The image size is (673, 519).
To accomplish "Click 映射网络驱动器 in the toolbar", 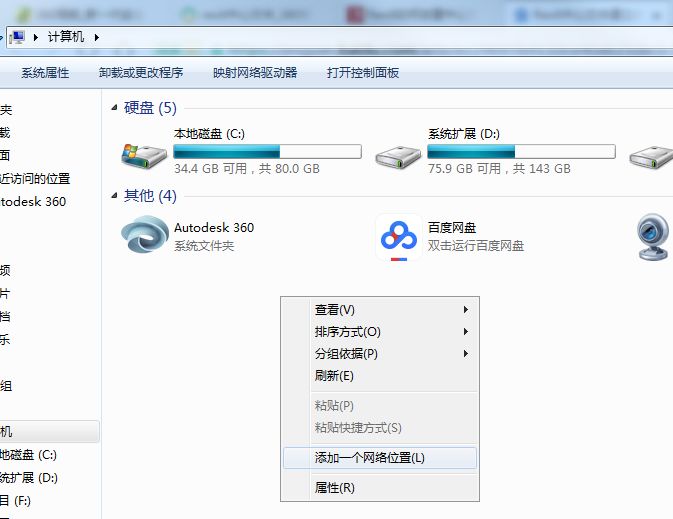I will pos(255,73).
